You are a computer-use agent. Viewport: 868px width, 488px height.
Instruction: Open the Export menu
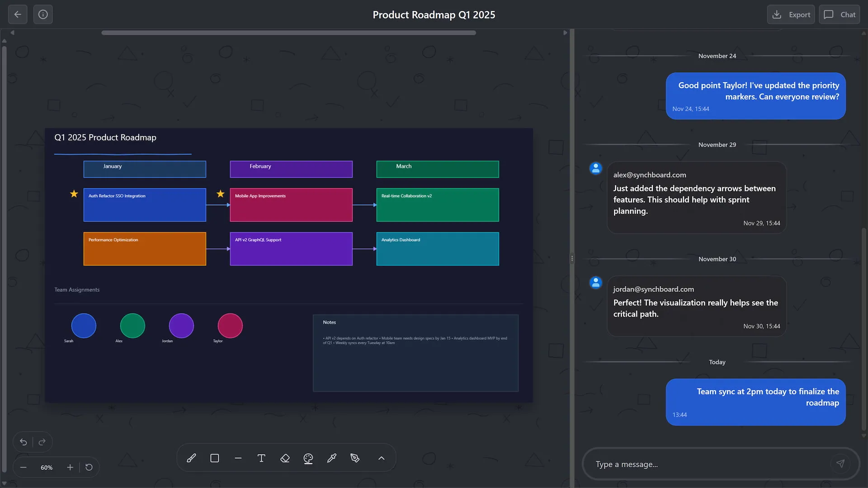click(790, 14)
